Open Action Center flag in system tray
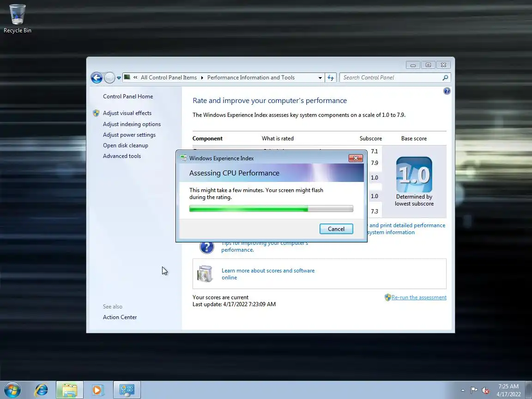Screen dimensions: 532x399 (x=474, y=391)
